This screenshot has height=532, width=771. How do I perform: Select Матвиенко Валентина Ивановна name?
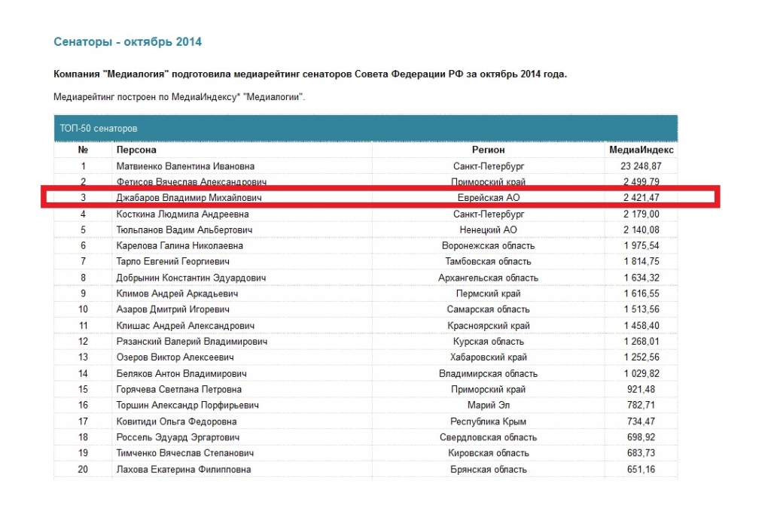tap(185, 166)
